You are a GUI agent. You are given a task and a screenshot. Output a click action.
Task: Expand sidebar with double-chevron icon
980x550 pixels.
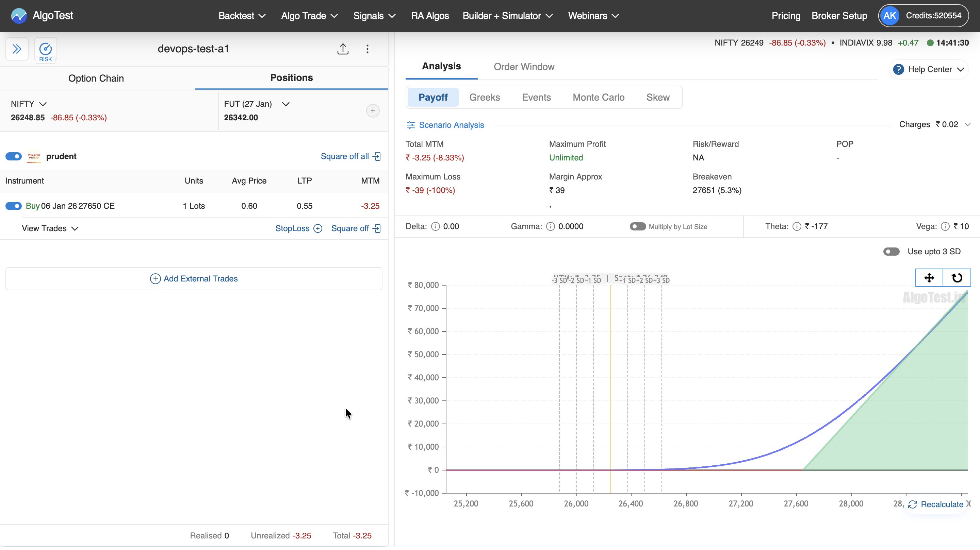click(17, 49)
